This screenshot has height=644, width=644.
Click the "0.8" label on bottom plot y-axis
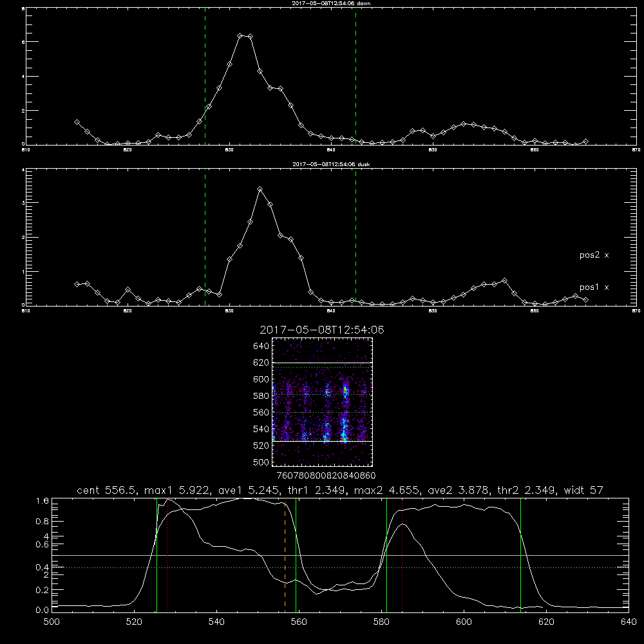[x=43, y=521]
